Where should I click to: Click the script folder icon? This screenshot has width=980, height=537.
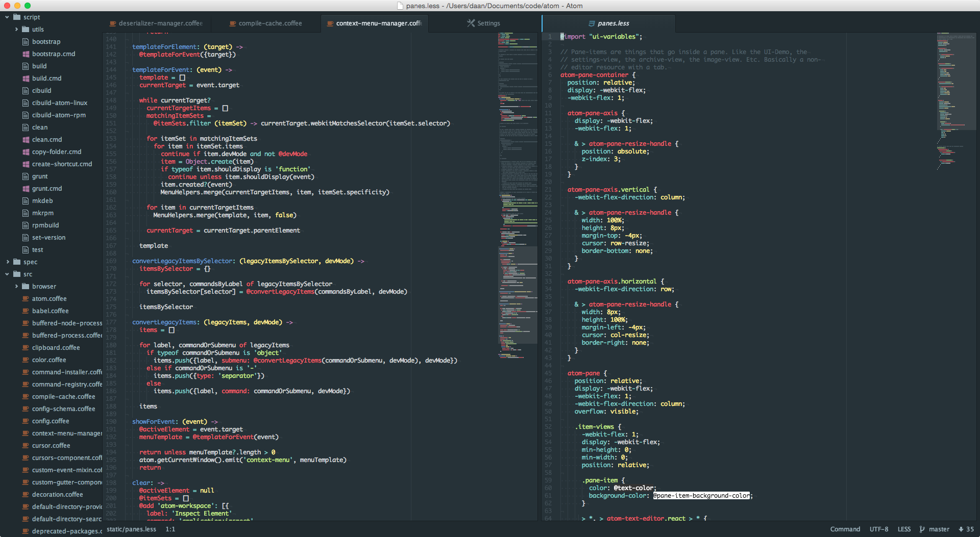click(17, 17)
